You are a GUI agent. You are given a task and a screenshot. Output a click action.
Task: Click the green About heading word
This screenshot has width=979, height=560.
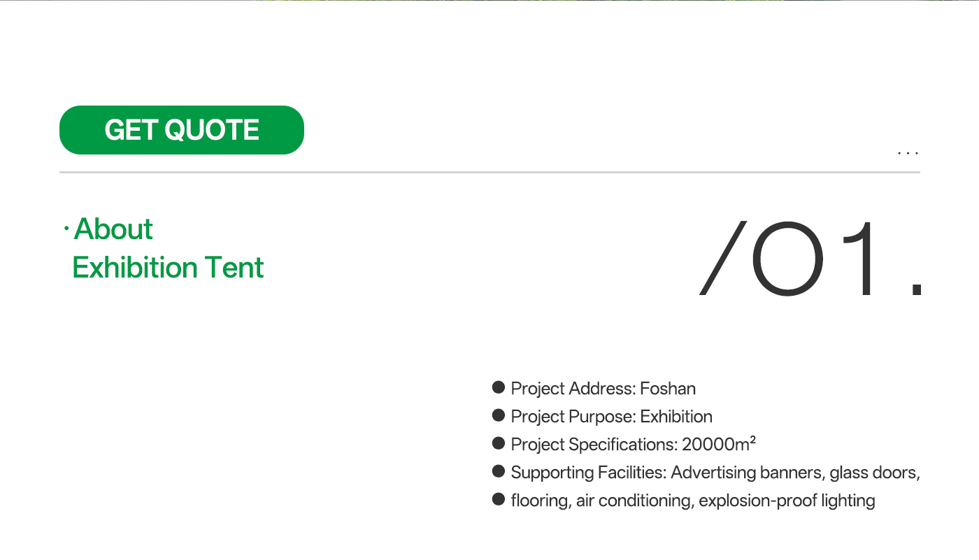pos(113,229)
